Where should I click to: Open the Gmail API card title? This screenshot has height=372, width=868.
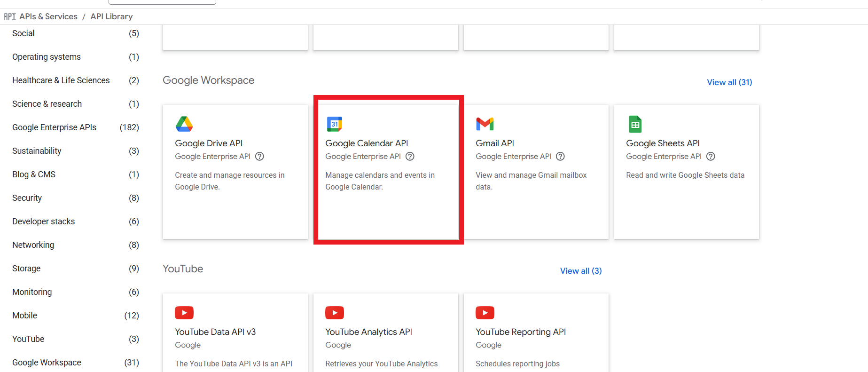point(495,143)
